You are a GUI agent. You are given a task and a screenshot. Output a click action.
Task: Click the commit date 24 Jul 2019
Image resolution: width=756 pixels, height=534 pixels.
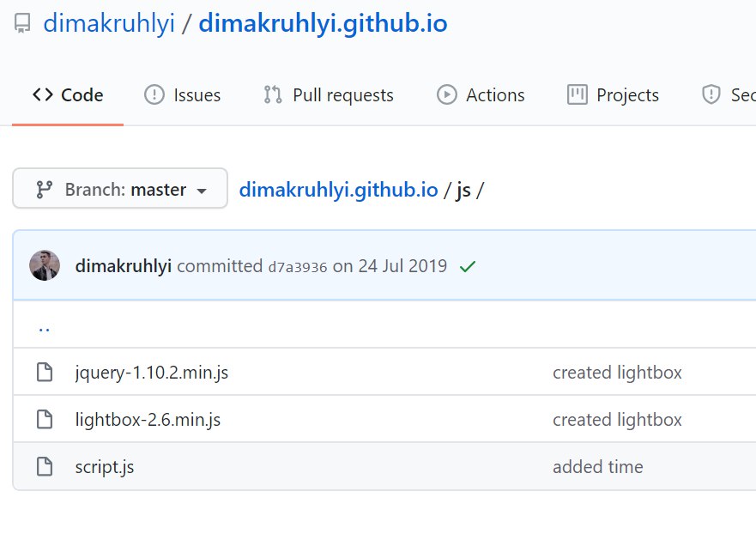[402, 266]
